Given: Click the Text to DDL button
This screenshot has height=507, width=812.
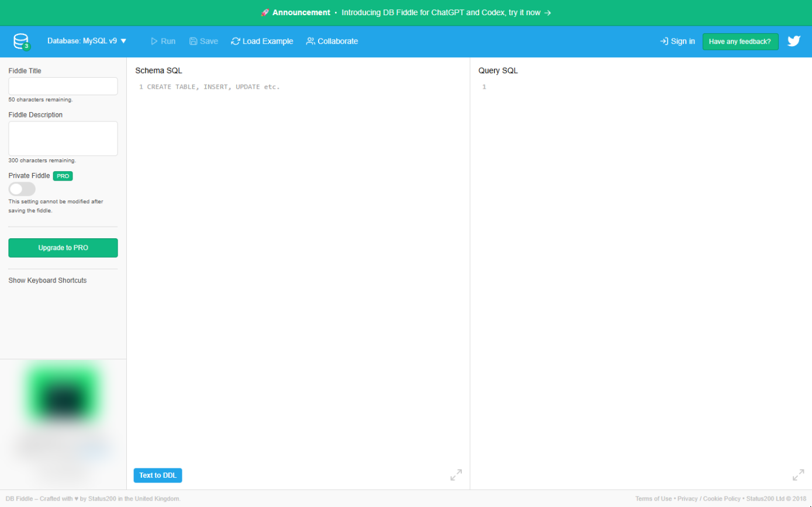Looking at the screenshot, I should point(158,475).
